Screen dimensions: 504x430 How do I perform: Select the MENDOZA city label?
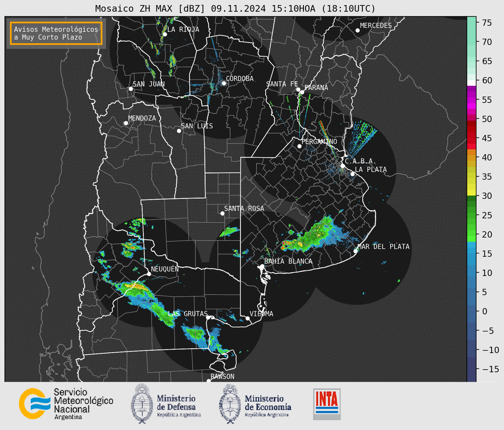coord(142,118)
